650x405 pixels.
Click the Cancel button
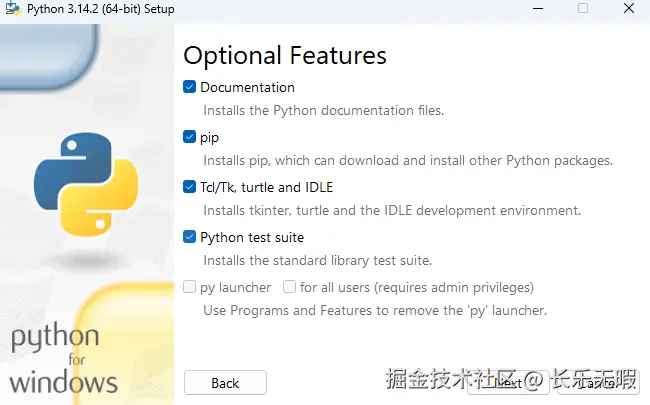tap(598, 383)
